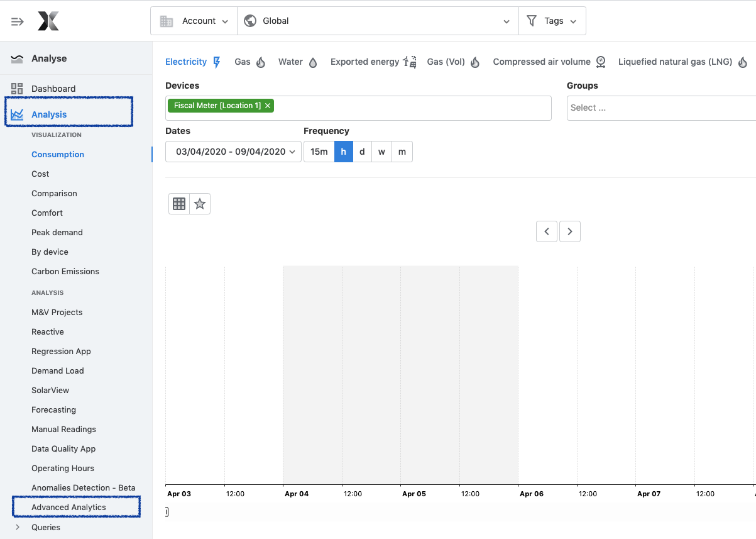Open the By device view
756x539 pixels.
(x=50, y=252)
